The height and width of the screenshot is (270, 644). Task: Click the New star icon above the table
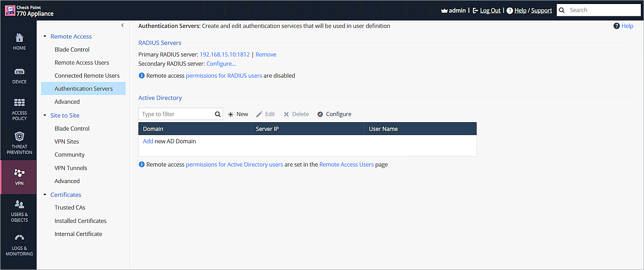(231, 114)
